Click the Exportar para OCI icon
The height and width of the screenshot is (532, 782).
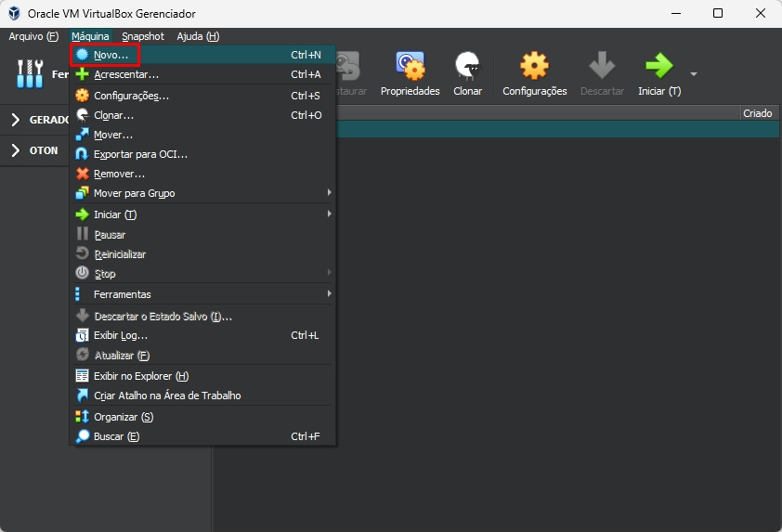coord(83,154)
